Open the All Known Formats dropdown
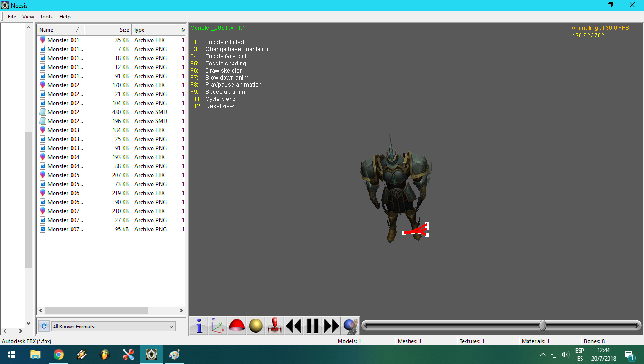The height and width of the screenshot is (364, 644). coord(113,327)
